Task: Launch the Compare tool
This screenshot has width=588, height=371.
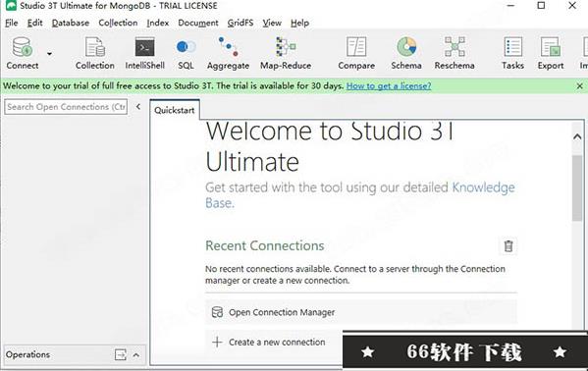Action: tap(356, 53)
